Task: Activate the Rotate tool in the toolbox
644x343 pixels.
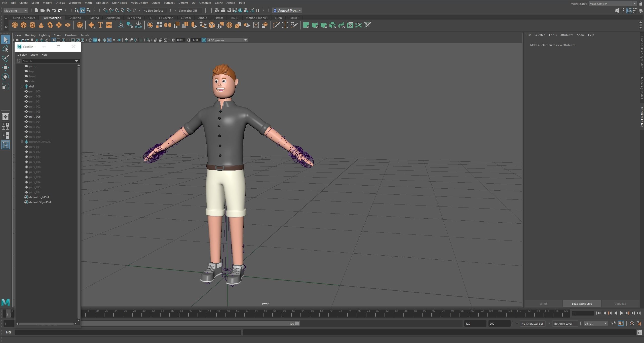Action: [x=5, y=77]
